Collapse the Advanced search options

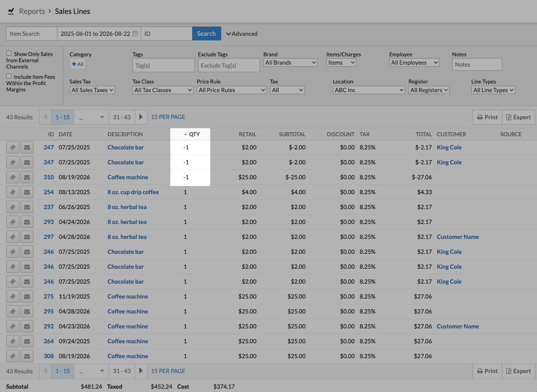pos(242,34)
